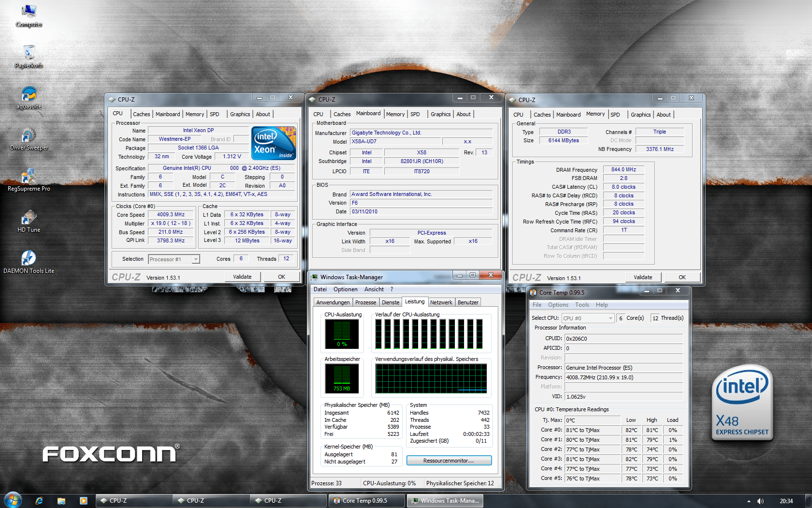Screen dimensions: 812x508
Task: Click CPU tab CPU-Z window title icon
Action: point(112,99)
